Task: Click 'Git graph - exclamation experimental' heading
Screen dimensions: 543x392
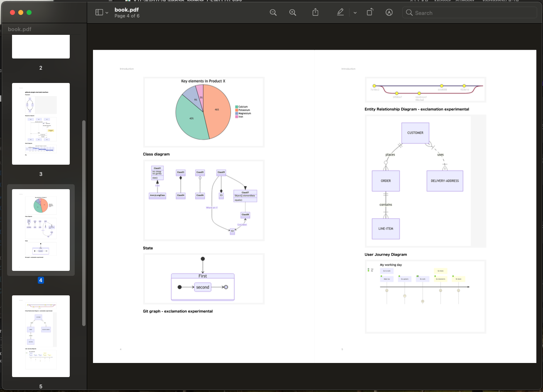Action: pos(178,311)
